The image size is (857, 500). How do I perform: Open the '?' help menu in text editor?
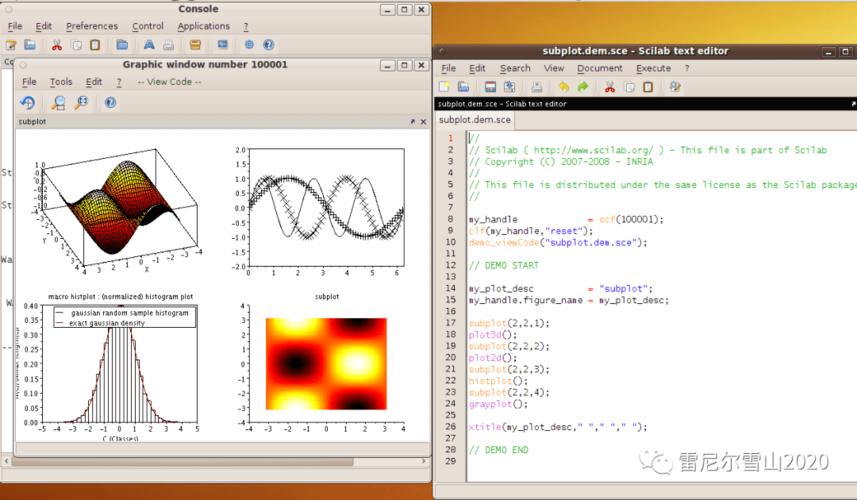(687, 68)
